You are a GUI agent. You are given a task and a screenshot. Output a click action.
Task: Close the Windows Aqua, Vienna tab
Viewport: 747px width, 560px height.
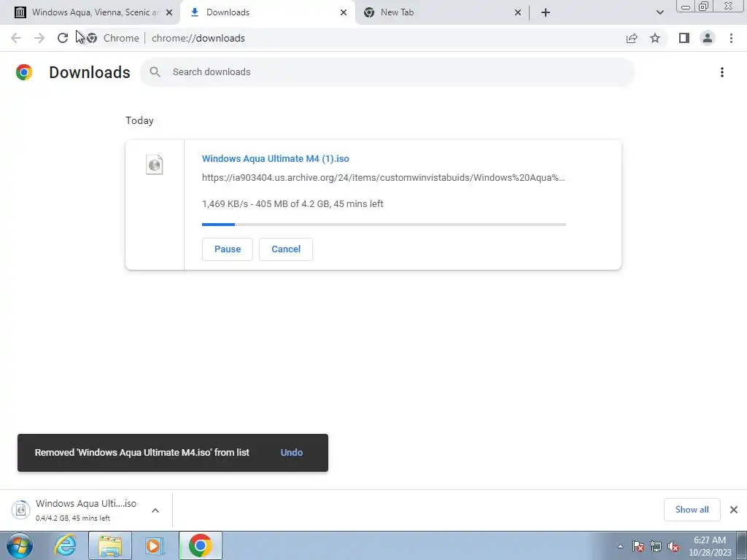click(169, 12)
